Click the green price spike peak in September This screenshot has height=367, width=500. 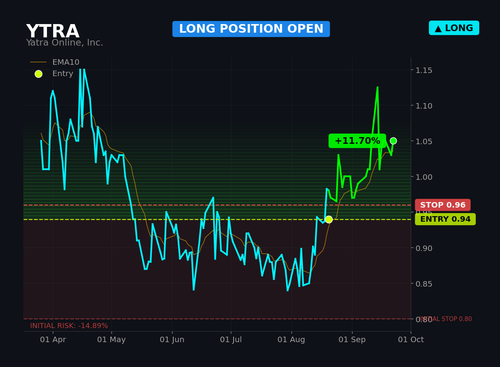[377, 87]
